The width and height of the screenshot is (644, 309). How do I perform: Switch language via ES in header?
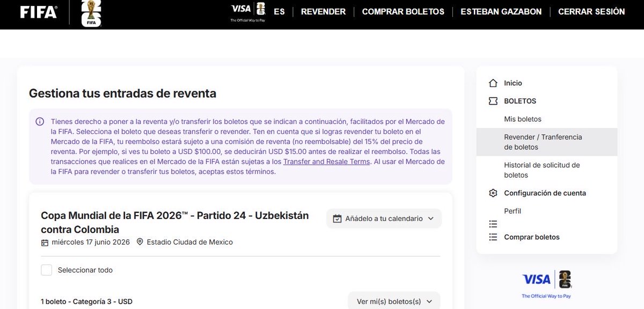tap(279, 11)
